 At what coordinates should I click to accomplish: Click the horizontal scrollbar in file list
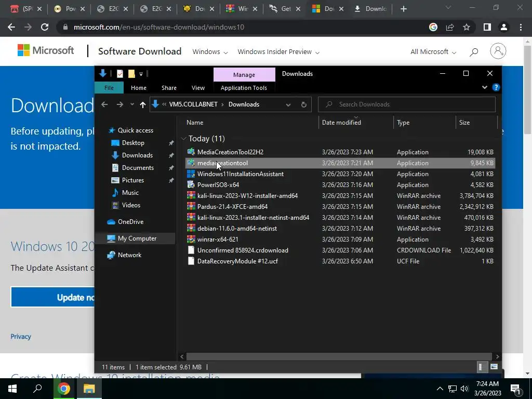[x=339, y=356]
